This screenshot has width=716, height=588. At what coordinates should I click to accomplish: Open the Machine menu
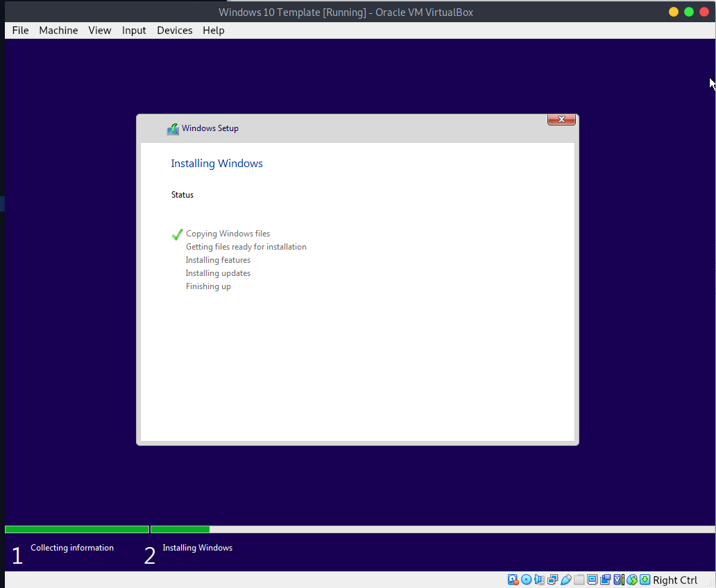point(58,30)
